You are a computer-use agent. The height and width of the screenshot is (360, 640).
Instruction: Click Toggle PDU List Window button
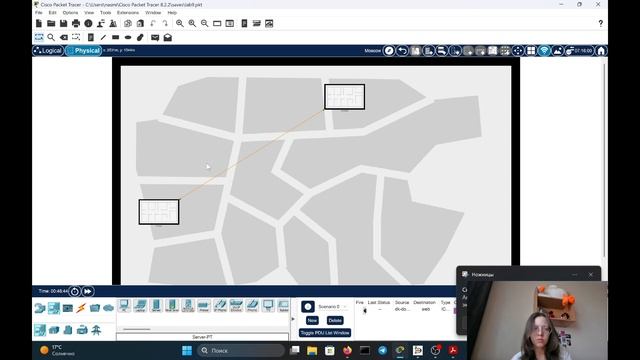(325, 333)
